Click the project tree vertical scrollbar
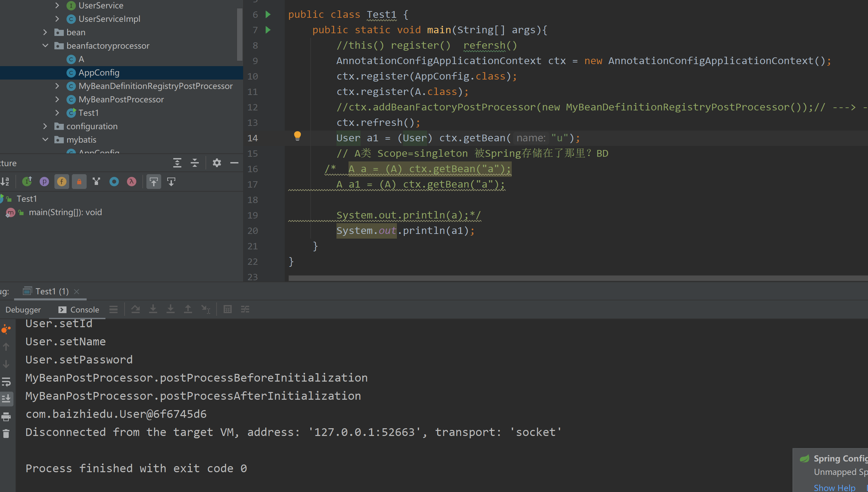868x492 pixels. (x=240, y=35)
